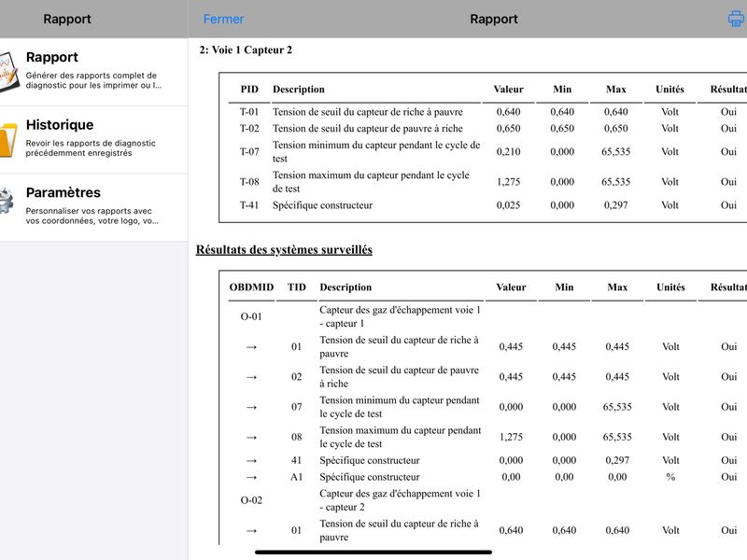Image resolution: width=747 pixels, height=560 pixels.
Task: Open the Historique folder icon
Action: (8, 139)
